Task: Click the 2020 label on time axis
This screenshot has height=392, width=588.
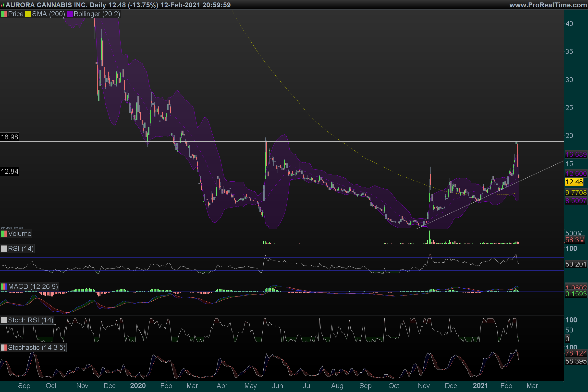Action: coord(138,386)
